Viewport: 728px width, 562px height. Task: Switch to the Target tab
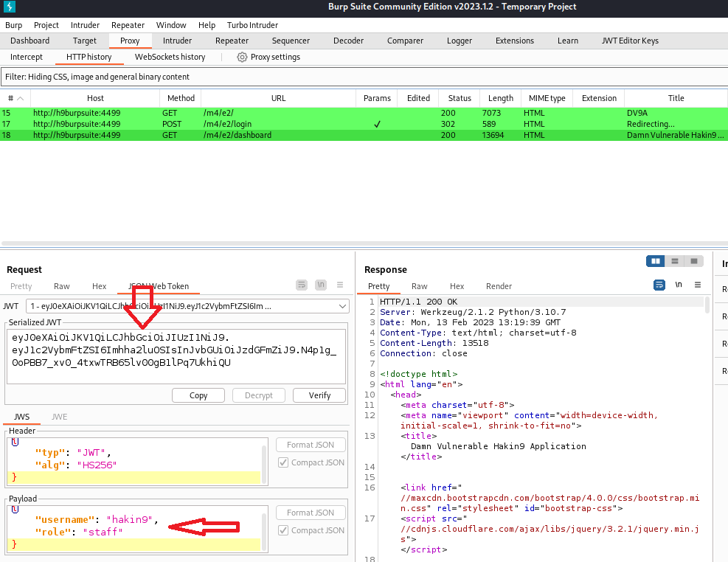click(85, 41)
